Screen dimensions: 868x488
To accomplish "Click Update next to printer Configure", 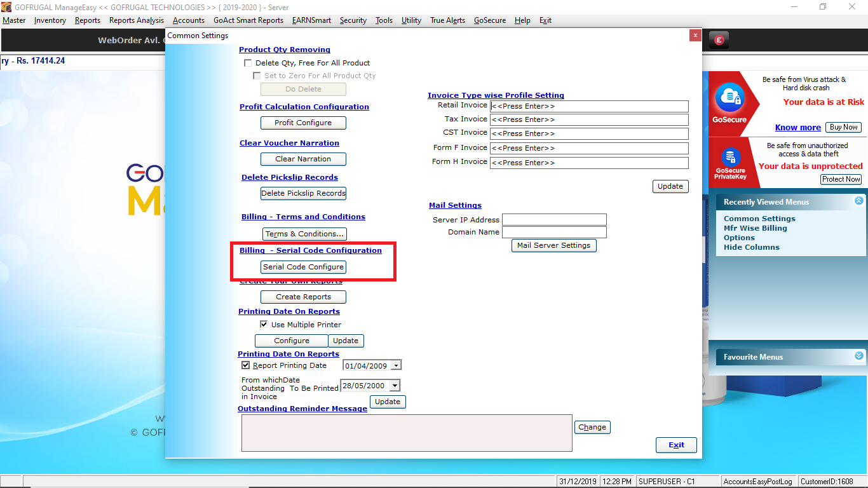I will 346,341.
